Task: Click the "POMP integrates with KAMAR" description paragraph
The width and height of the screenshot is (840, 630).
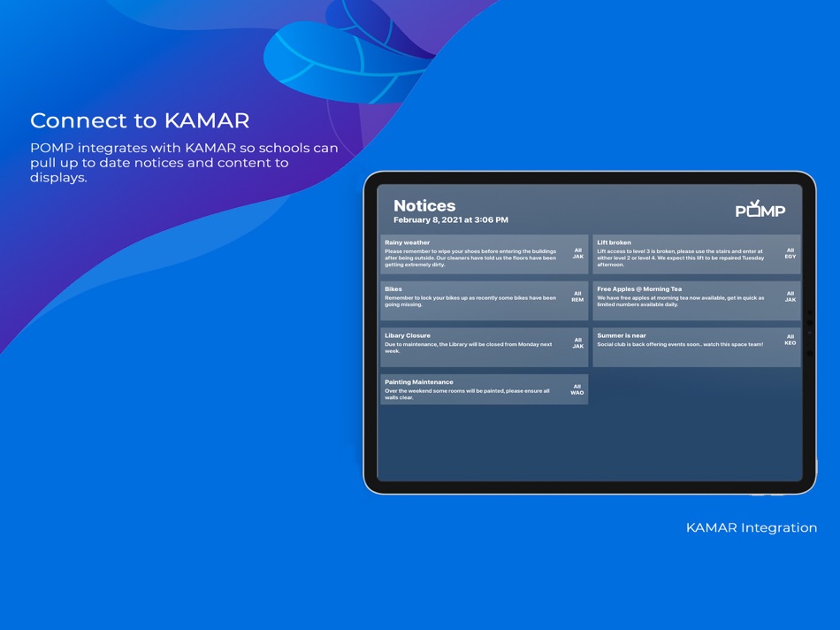Action: 184,163
